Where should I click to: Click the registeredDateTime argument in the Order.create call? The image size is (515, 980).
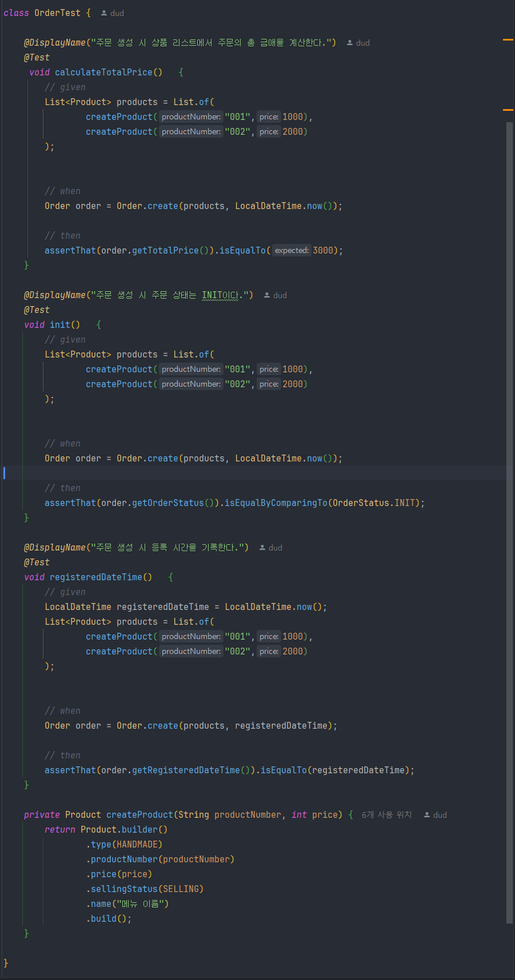(x=281, y=726)
